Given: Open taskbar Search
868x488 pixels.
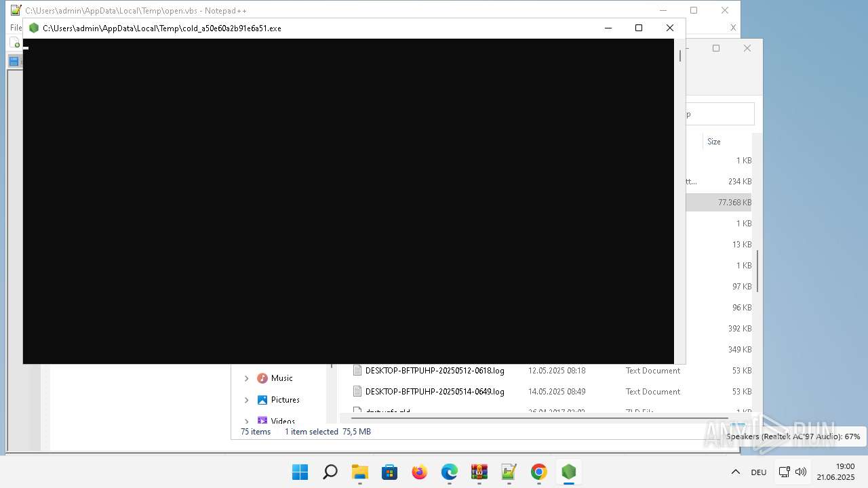Looking at the screenshot, I should (x=330, y=472).
